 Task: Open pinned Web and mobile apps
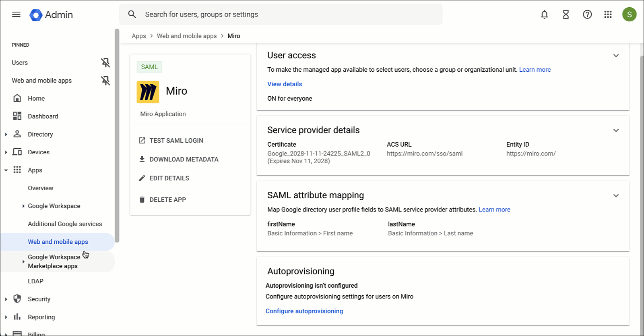pyautogui.click(x=41, y=81)
